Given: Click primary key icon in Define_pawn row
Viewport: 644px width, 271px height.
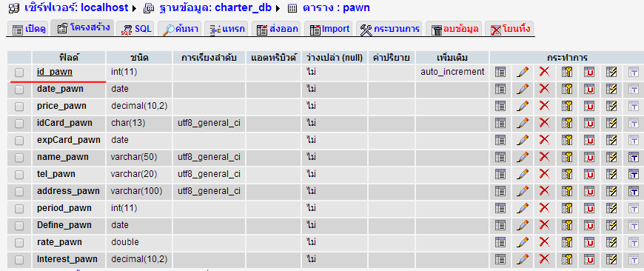Looking at the screenshot, I should [x=567, y=225].
